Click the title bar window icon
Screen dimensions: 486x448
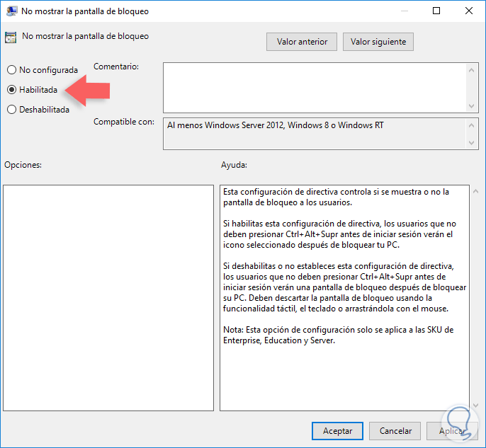click(x=12, y=11)
